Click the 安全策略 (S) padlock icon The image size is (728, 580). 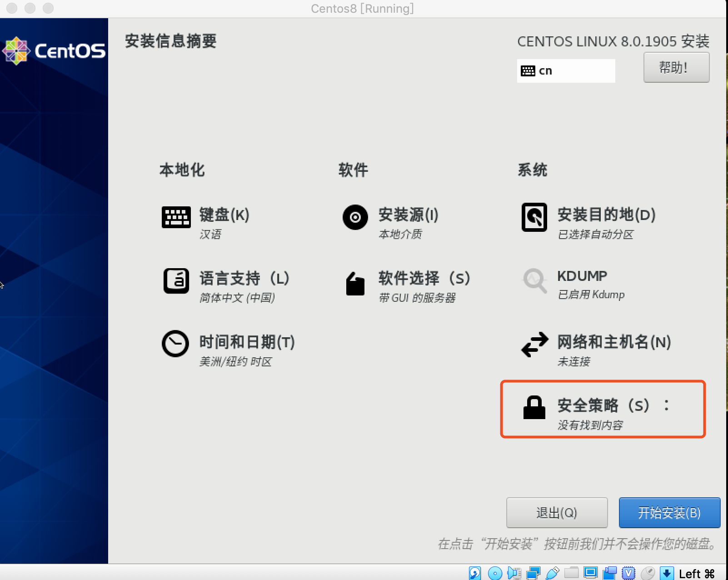point(534,407)
